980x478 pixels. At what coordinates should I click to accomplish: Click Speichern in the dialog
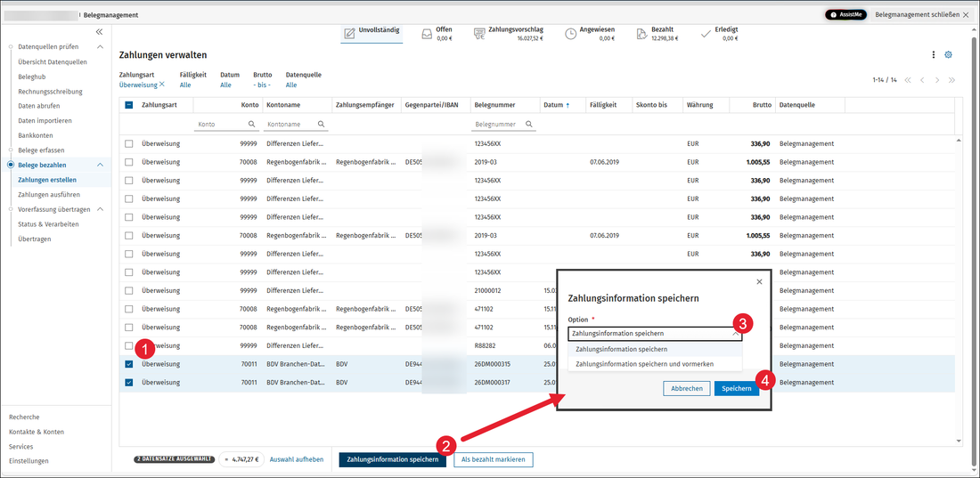tap(737, 389)
